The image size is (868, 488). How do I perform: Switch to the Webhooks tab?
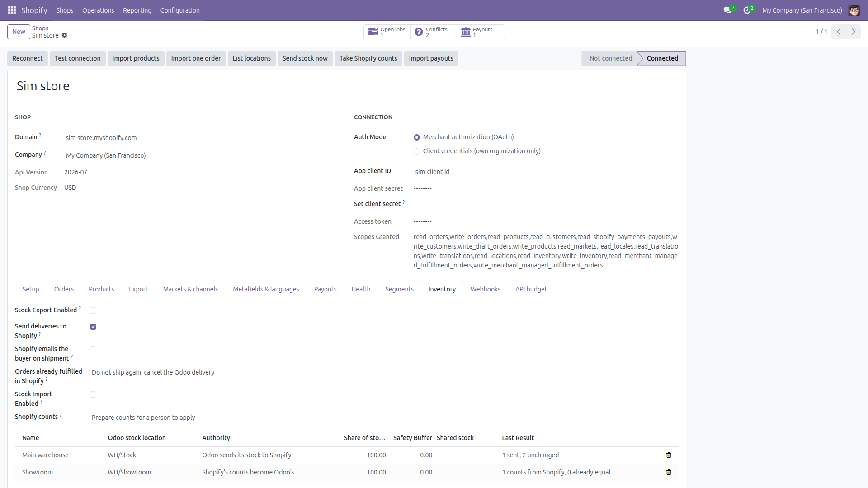pyautogui.click(x=485, y=289)
